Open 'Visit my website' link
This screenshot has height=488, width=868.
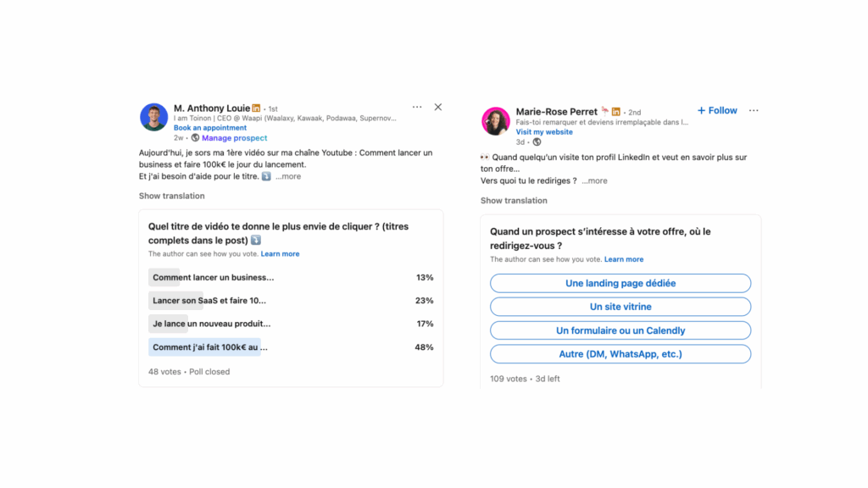click(544, 132)
